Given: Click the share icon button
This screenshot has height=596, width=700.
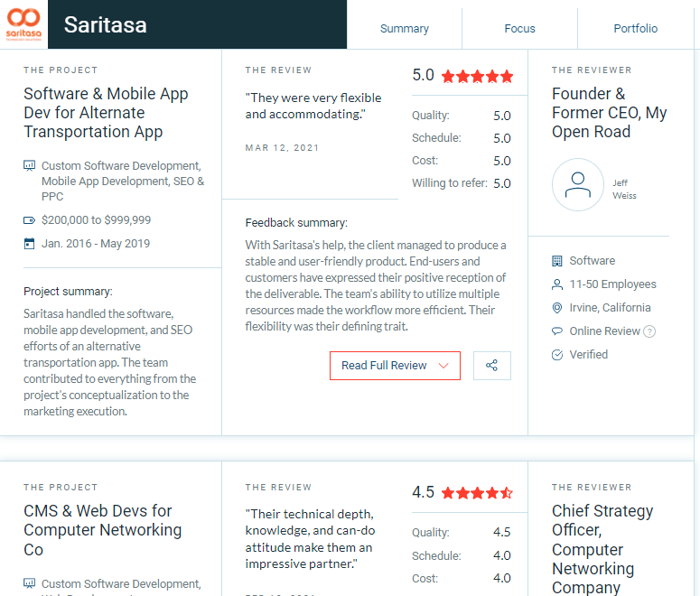Looking at the screenshot, I should pyautogui.click(x=491, y=365).
